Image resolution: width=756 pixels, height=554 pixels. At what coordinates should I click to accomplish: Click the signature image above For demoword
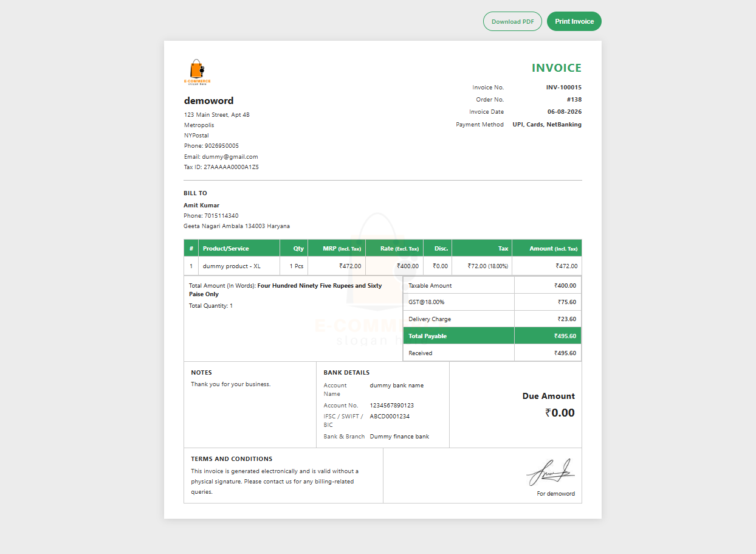pos(550,473)
